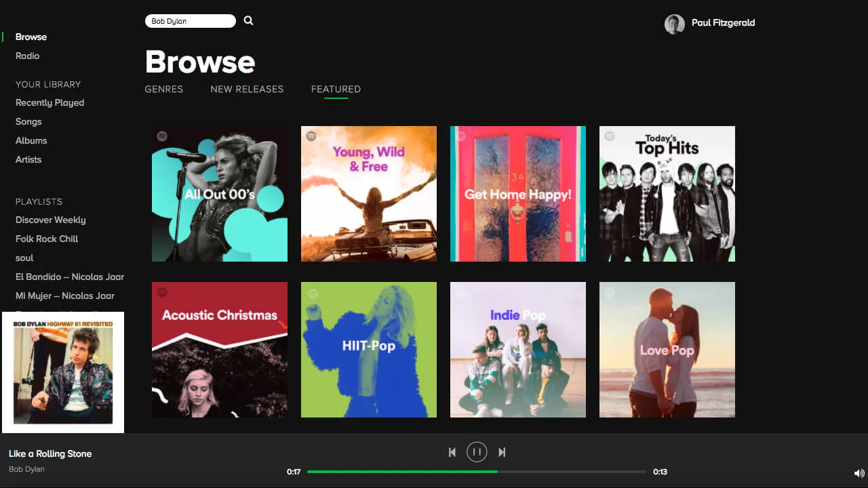This screenshot has height=488, width=868.
Task: Switch to the NEW RELEASES tab
Action: [247, 89]
